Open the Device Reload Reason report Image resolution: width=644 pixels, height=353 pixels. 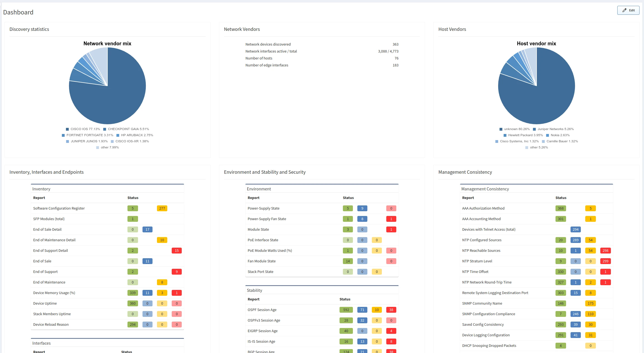51,325
